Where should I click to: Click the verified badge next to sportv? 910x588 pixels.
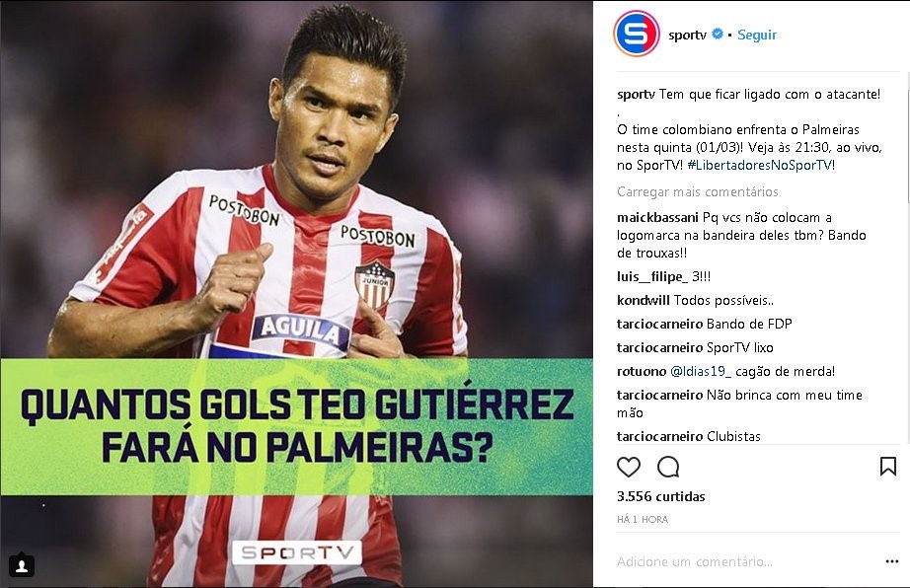tap(718, 34)
